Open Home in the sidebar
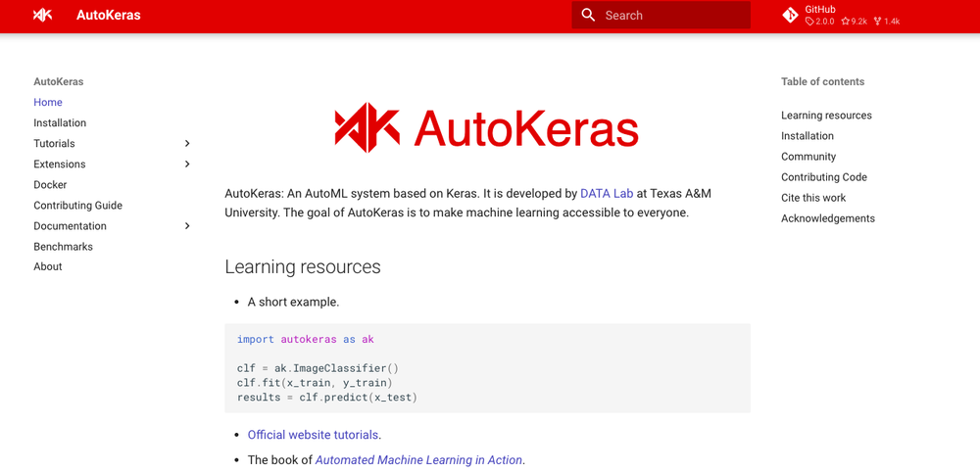Viewport: 980px width, 473px height. [x=48, y=103]
